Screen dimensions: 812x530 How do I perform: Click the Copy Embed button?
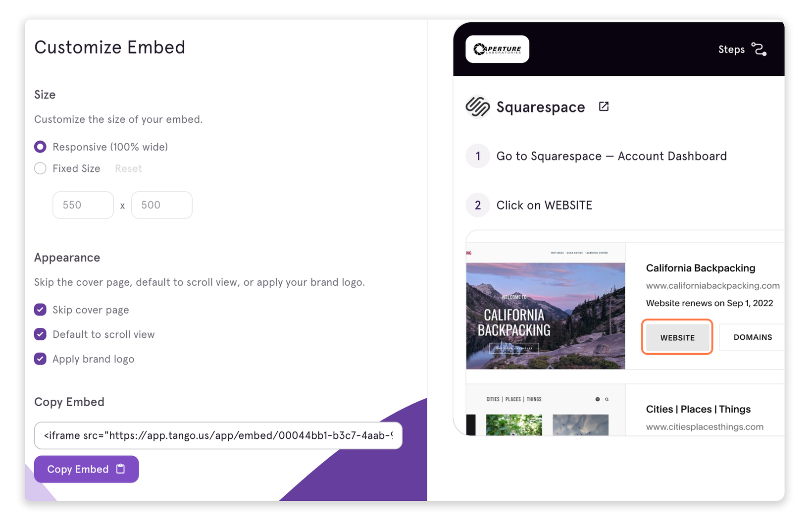[86, 469]
